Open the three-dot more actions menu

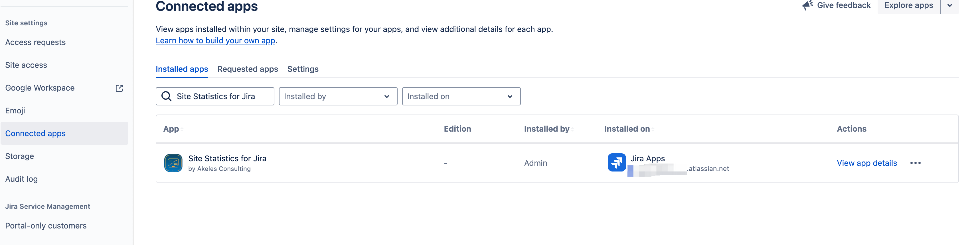tap(915, 163)
